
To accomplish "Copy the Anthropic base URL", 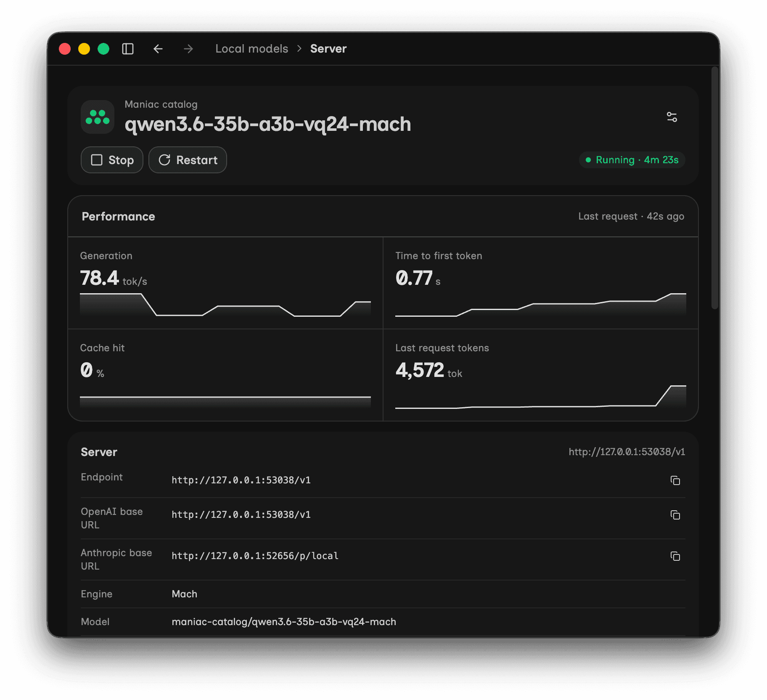I will point(675,556).
